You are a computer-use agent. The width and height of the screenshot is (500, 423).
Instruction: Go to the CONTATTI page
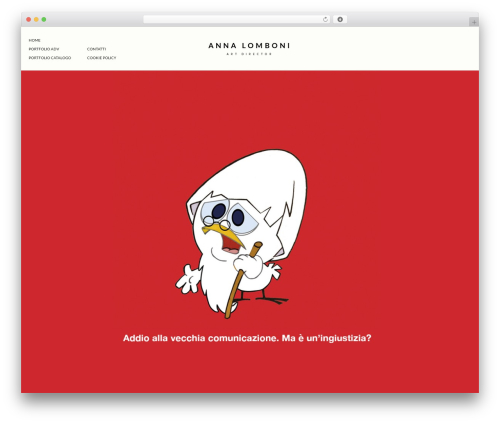(x=96, y=49)
